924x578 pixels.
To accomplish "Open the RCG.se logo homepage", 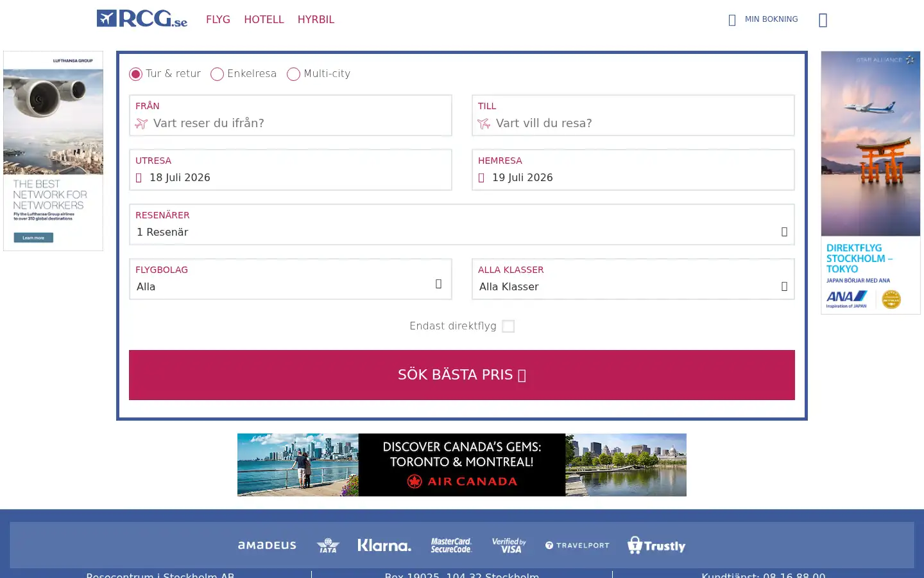I will (142, 19).
